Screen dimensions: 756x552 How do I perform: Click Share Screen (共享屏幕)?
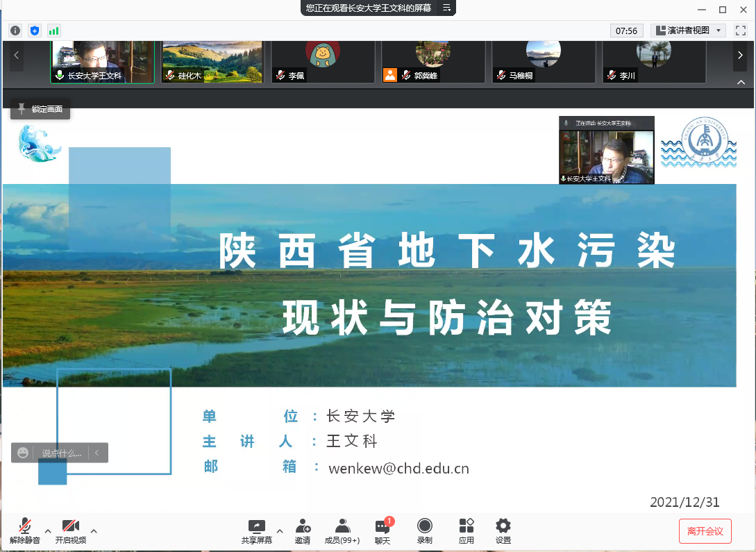[x=257, y=530]
